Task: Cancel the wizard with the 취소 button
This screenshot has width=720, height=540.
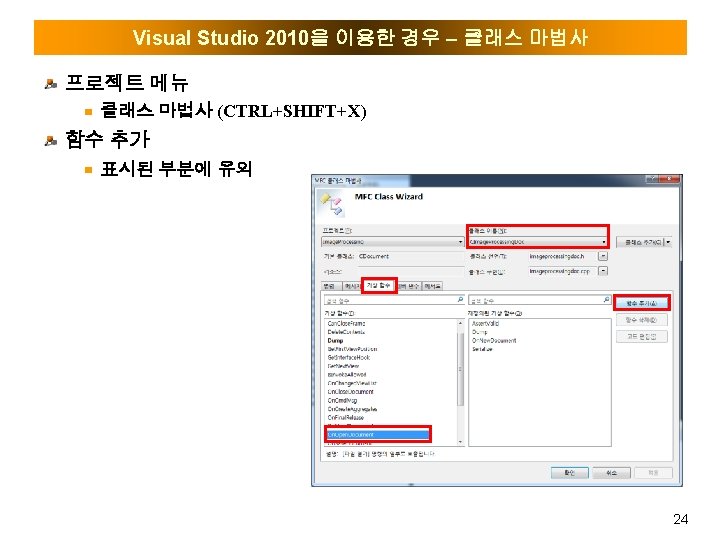Action: (611, 472)
